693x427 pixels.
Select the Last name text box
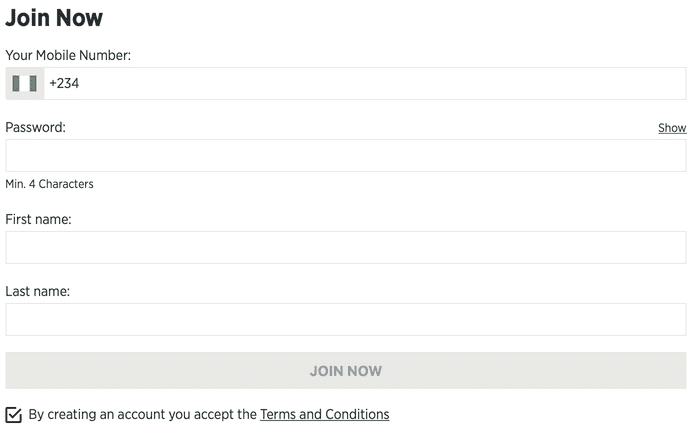point(346,319)
